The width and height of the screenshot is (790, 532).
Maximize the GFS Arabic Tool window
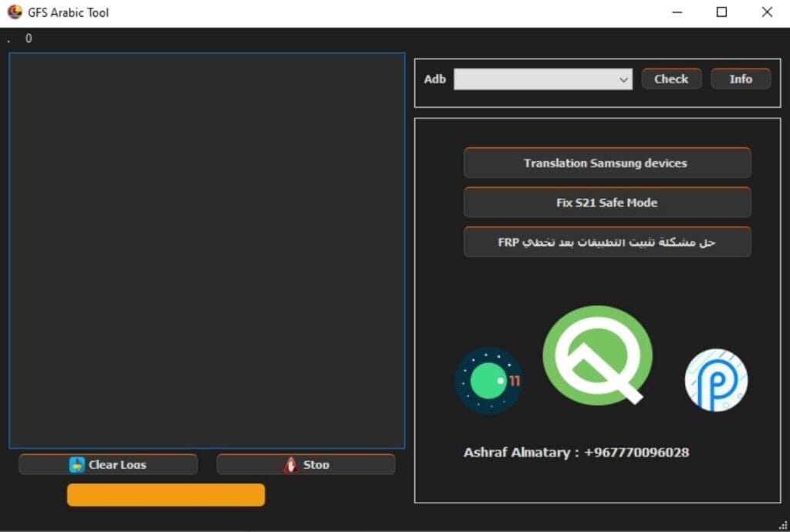tap(721, 12)
